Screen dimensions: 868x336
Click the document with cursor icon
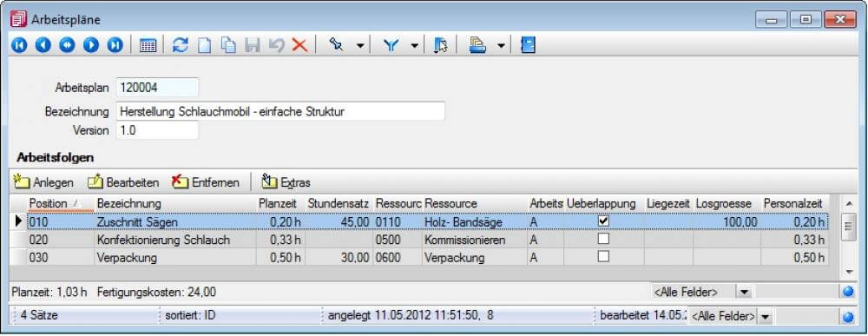coord(441,45)
